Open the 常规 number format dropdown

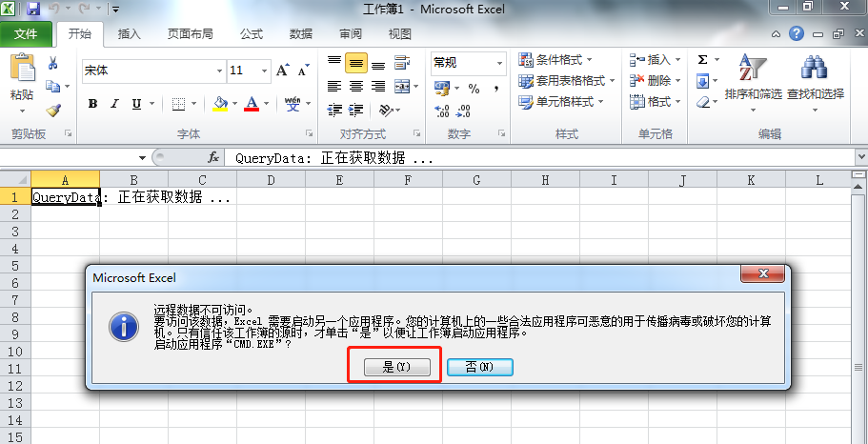coord(500,63)
